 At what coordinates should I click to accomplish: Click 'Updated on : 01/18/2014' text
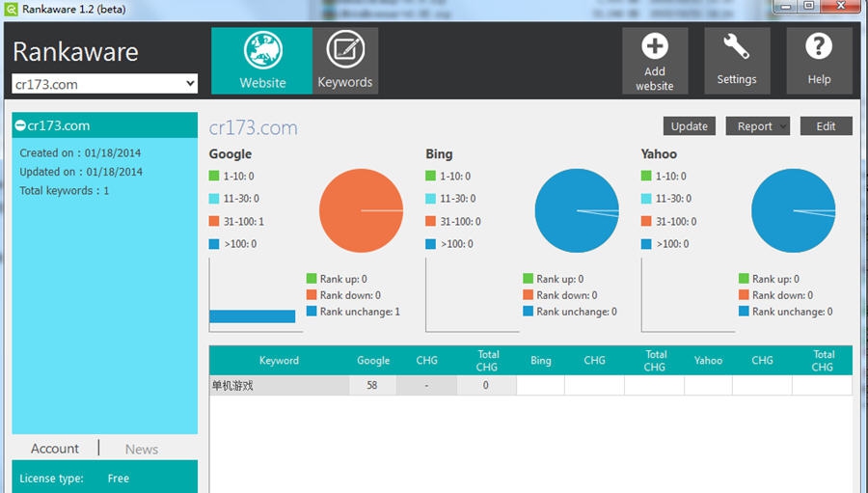tap(81, 172)
